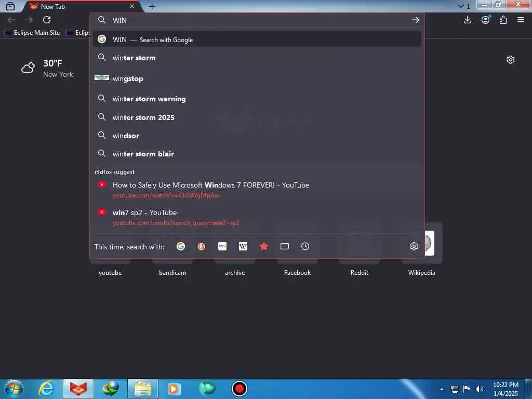This screenshot has width=532, height=399.
Task: Open the 'win7 sp2 - YouTube' result
Action: pyautogui.click(x=257, y=217)
